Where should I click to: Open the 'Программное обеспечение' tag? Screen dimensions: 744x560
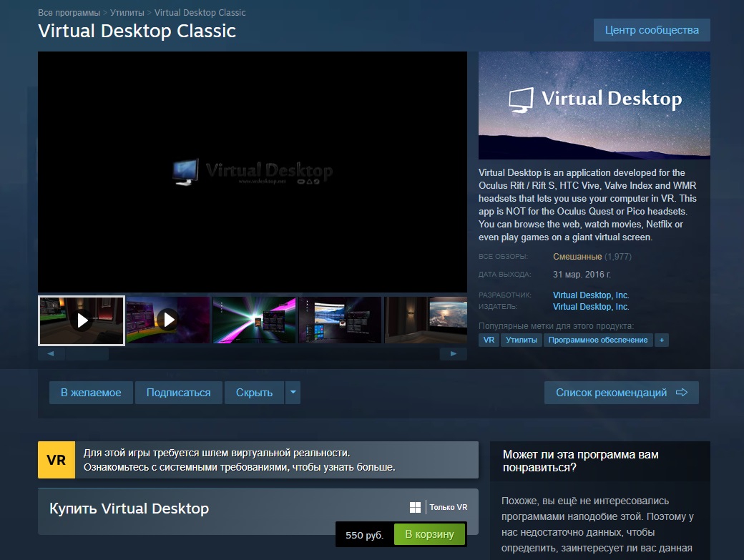(598, 340)
